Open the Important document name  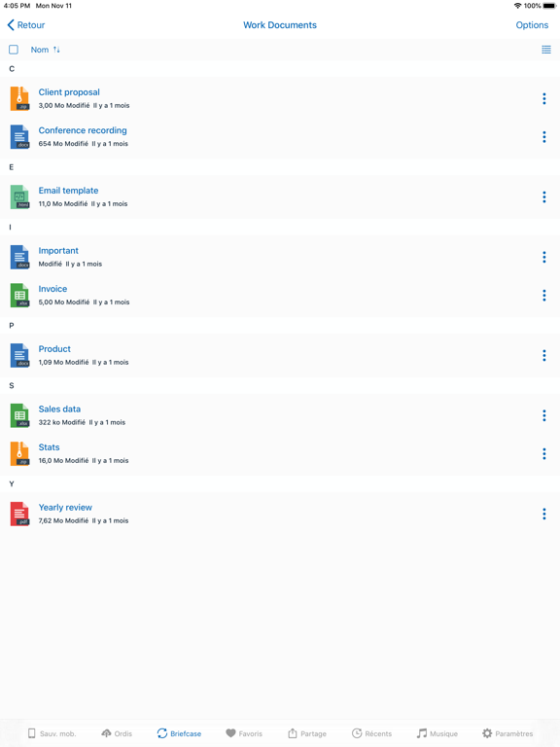(58, 251)
